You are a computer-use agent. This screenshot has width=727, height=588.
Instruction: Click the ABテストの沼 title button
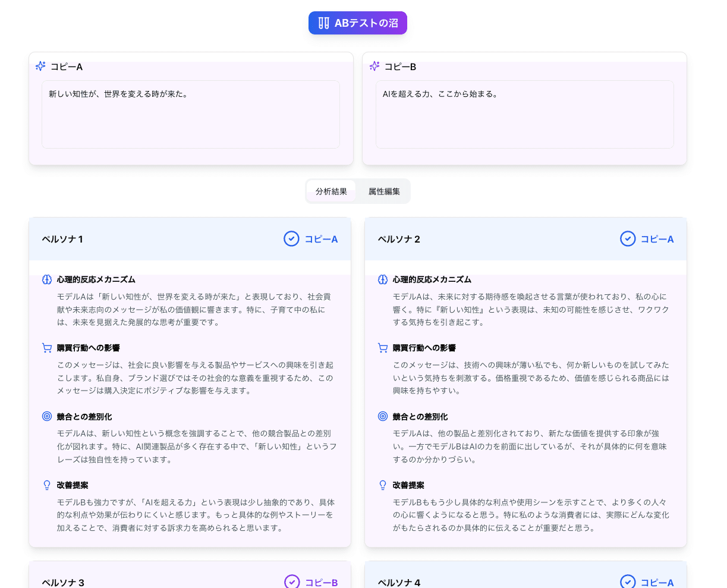pyautogui.click(x=358, y=23)
